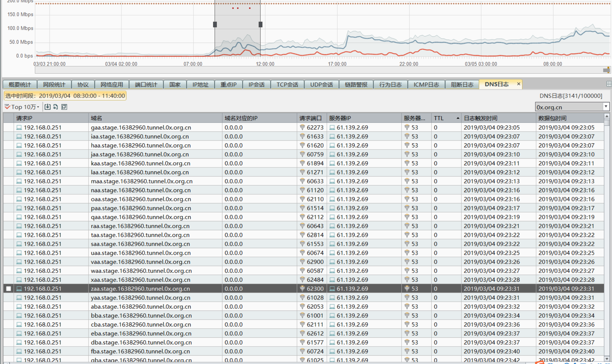Viewport: 612px width, 364px height.
Task: Click host icon in taa.stage row
Action: pyautogui.click(x=19, y=235)
